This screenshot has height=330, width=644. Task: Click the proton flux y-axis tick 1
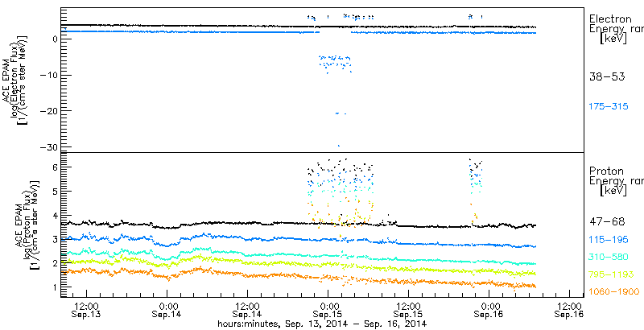pyautogui.click(x=54, y=287)
